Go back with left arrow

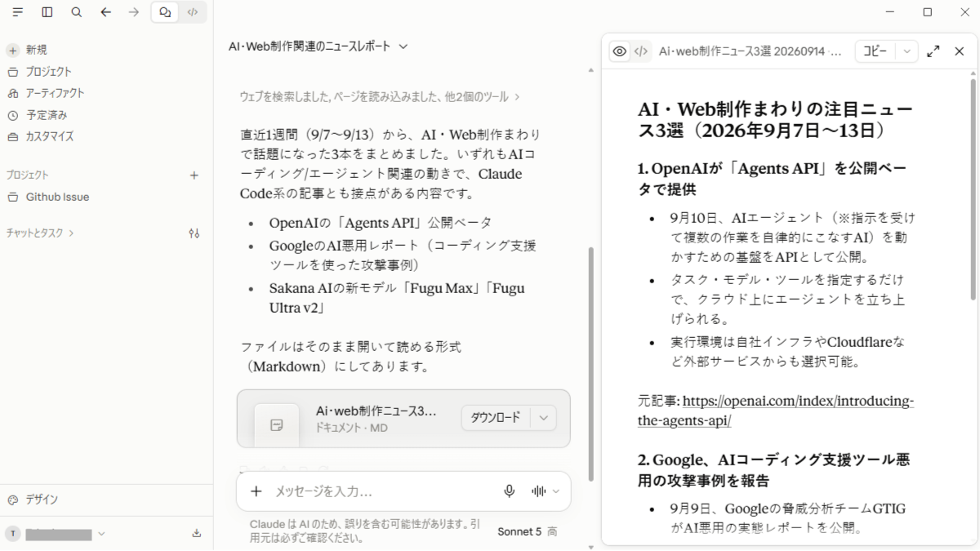(105, 12)
